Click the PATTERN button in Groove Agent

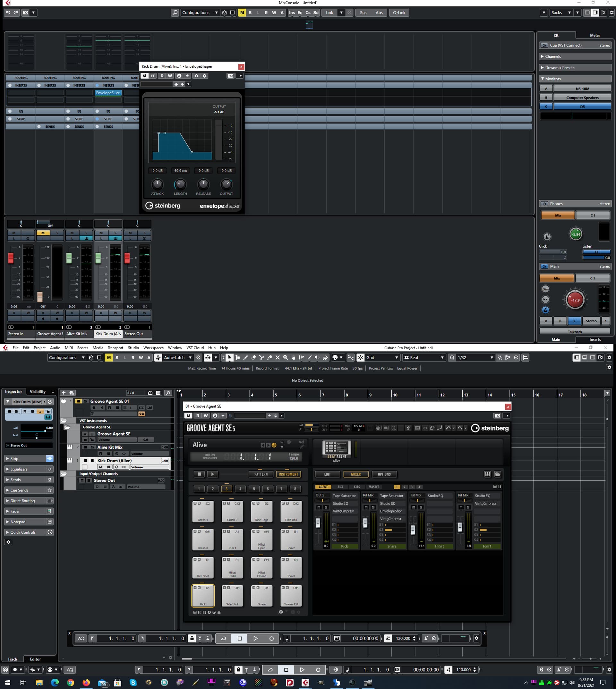point(261,474)
